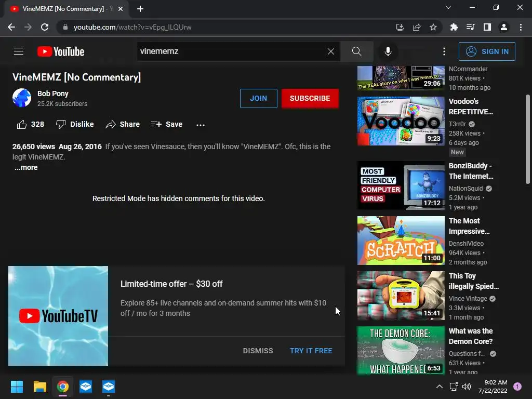The width and height of the screenshot is (532, 399).
Task: Open title 'BonziBuddy - The Internet...'
Action: point(471,171)
